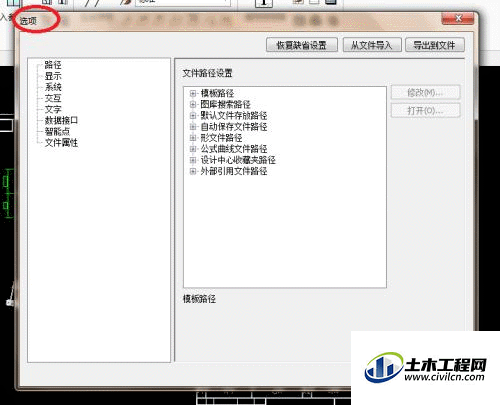Expand the 模板路径 node

[193, 93]
